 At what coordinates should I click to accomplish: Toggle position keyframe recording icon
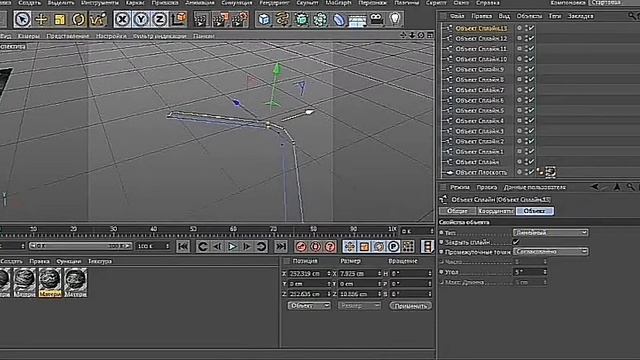pyautogui.click(x=349, y=246)
